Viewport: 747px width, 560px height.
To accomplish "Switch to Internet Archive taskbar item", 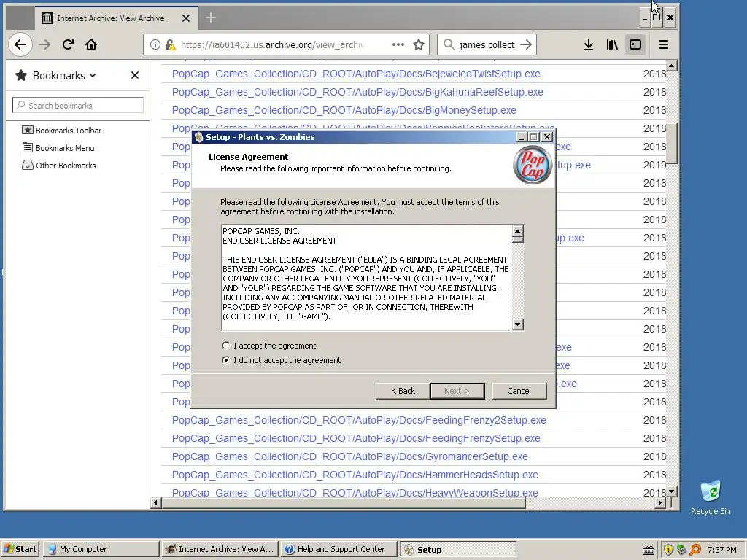I will [x=220, y=549].
